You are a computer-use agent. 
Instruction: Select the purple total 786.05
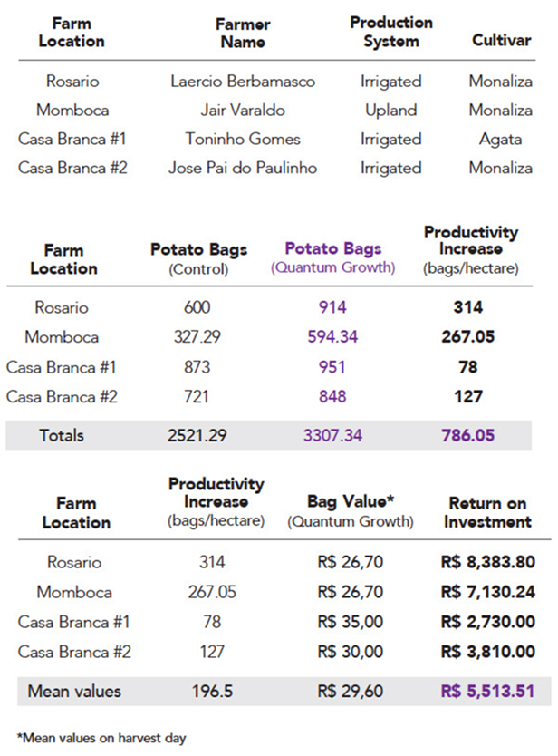pos(467,436)
